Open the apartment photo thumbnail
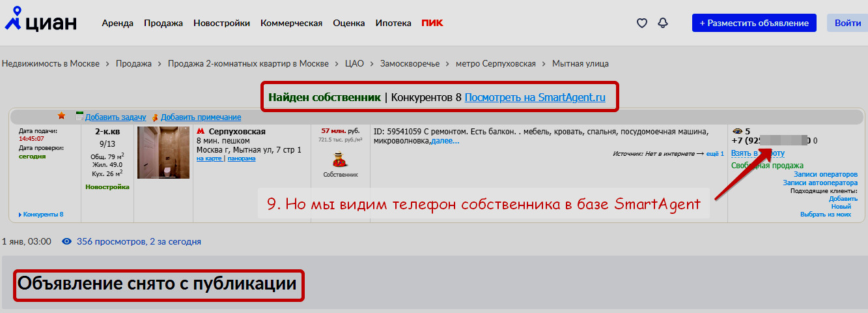868x313 pixels. [163, 154]
